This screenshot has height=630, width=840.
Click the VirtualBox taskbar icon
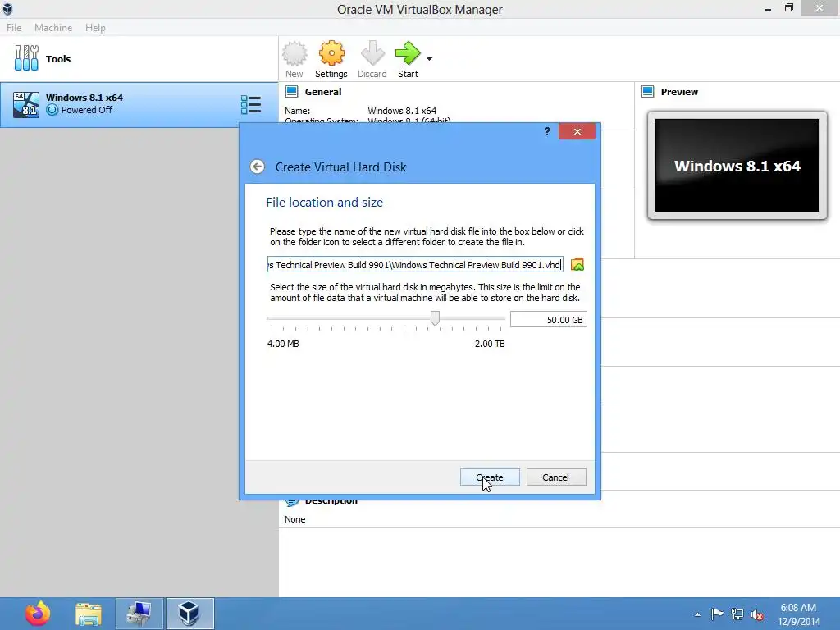coord(189,614)
